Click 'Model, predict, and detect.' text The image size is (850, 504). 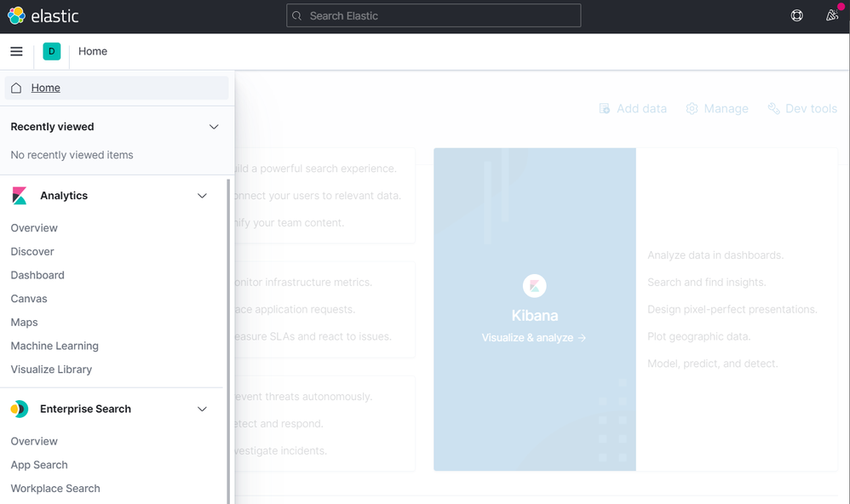[712, 364]
